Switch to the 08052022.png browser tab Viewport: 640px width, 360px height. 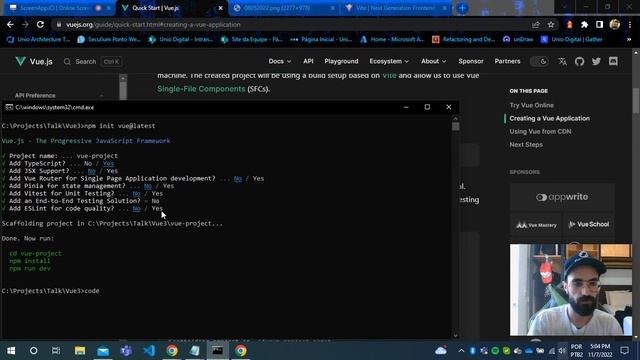coord(283,8)
